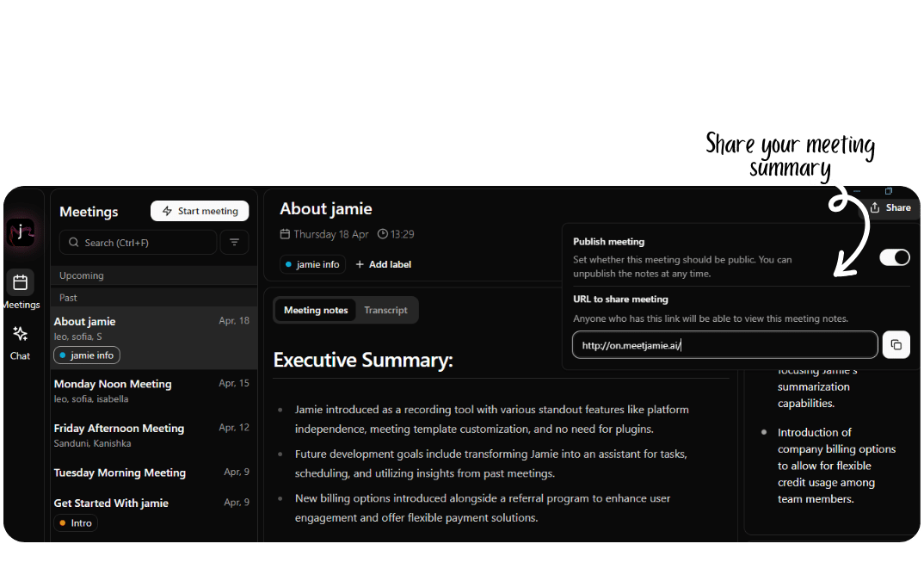Open the Monday Noon Meeting entry

pos(154,391)
